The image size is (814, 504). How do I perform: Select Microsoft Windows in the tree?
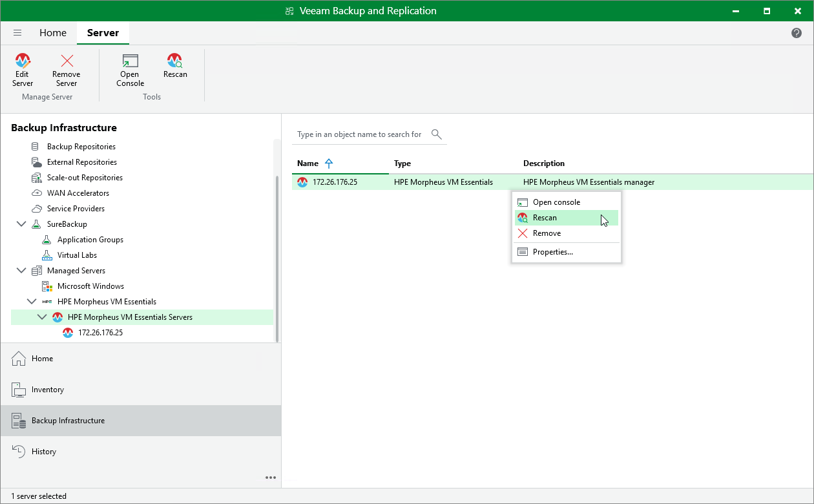tap(90, 286)
